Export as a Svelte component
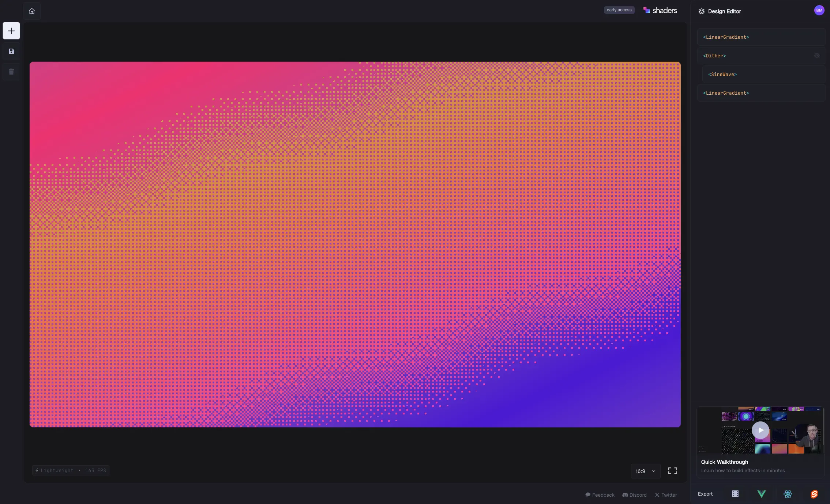Image resolution: width=830 pixels, height=504 pixels. click(x=814, y=494)
